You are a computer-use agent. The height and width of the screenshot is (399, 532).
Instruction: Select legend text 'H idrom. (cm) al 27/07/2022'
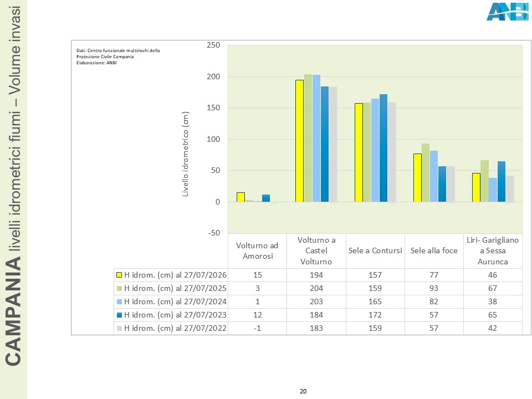(x=175, y=328)
